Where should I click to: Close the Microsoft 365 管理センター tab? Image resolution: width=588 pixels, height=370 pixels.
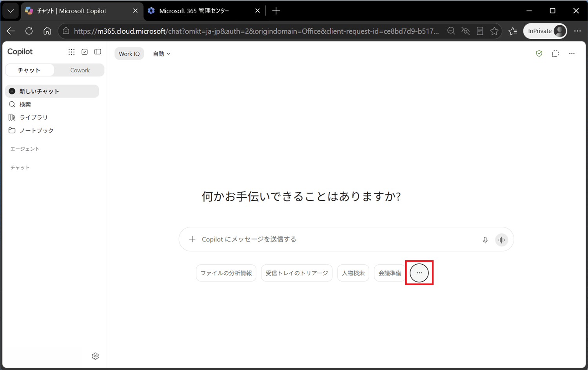tap(258, 11)
